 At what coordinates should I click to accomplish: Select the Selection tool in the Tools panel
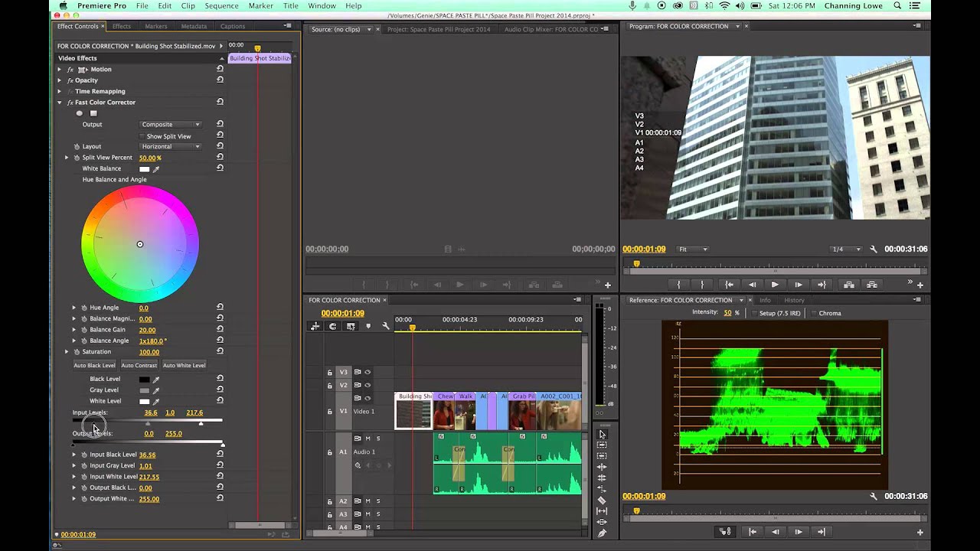click(x=602, y=434)
